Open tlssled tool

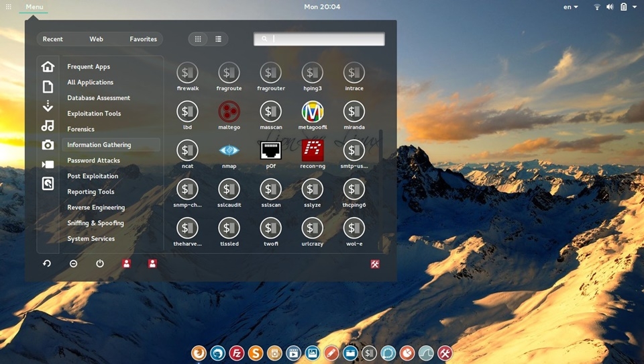point(229,232)
